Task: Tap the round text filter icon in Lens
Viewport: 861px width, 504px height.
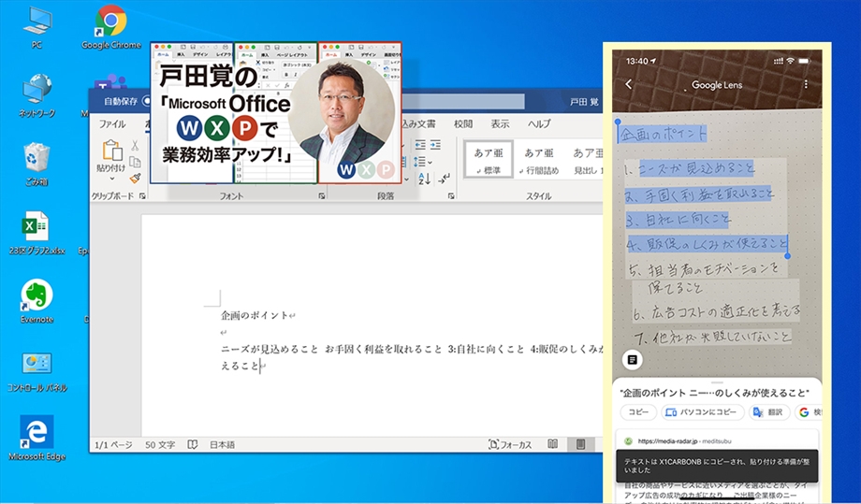Action: [633, 360]
